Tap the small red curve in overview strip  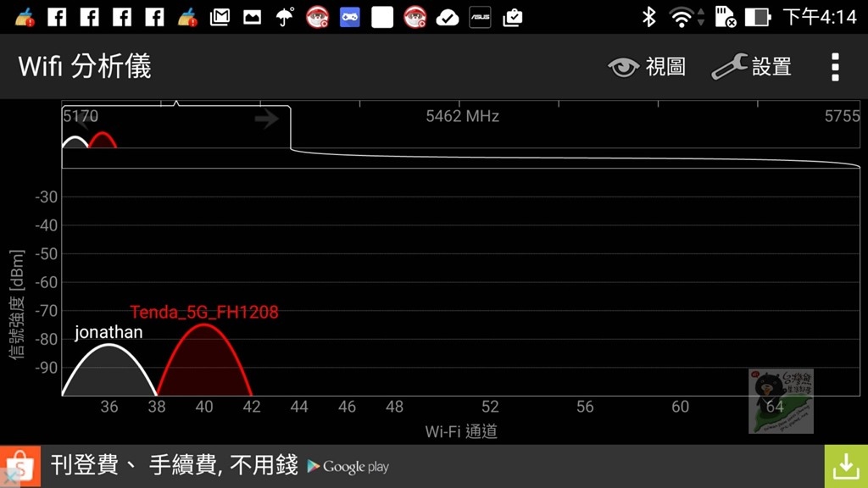tap(103, 140)
